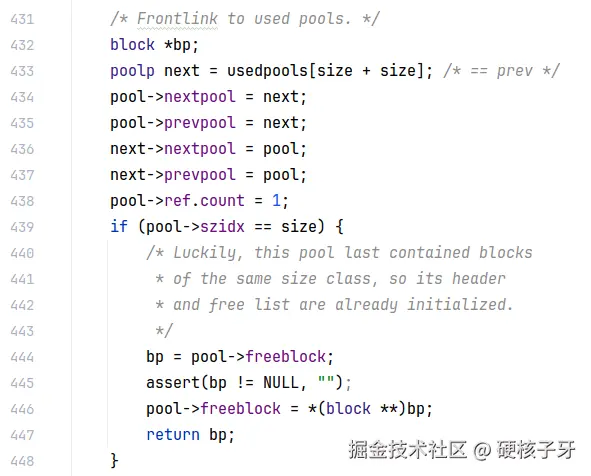591x476 pixels.
Task: Click 'freeblock' field on line 446
Action: tap(240, 409)
